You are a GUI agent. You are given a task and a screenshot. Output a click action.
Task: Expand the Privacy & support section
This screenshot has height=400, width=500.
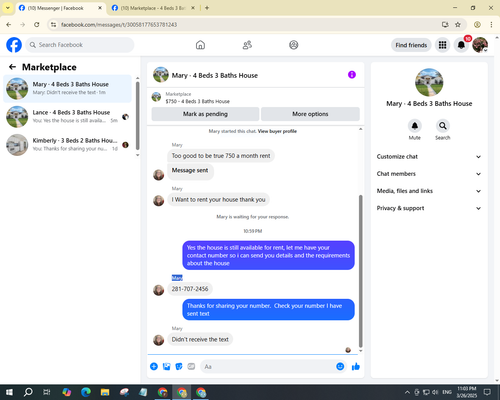(429, 208)
